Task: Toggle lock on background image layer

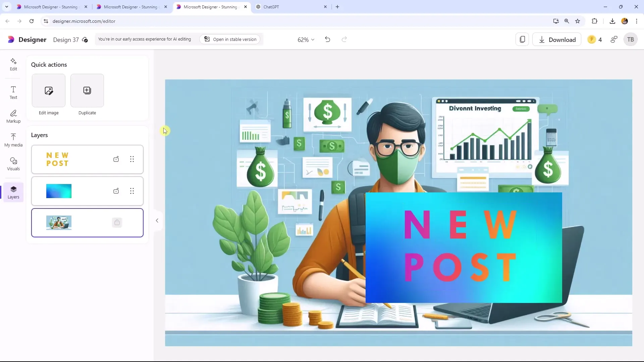Action: point(117,223)
